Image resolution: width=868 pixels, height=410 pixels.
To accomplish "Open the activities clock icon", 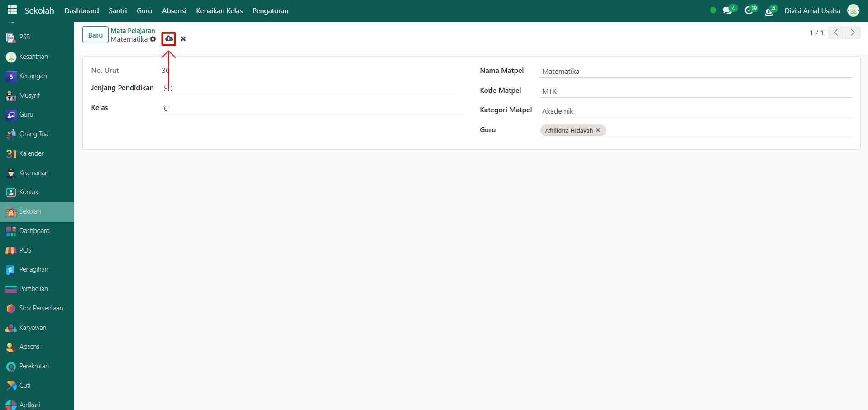I will pos(749,10).
